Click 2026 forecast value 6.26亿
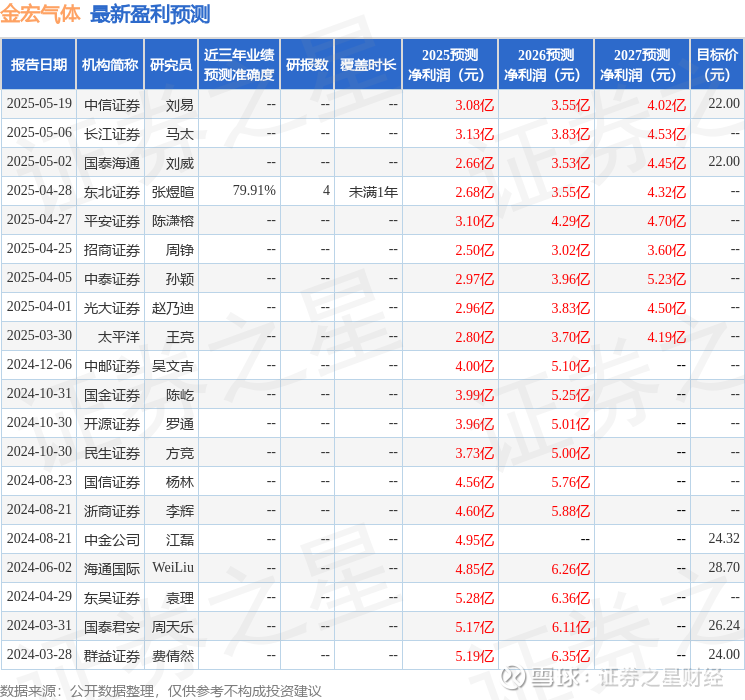 click(x=571, y=569)
